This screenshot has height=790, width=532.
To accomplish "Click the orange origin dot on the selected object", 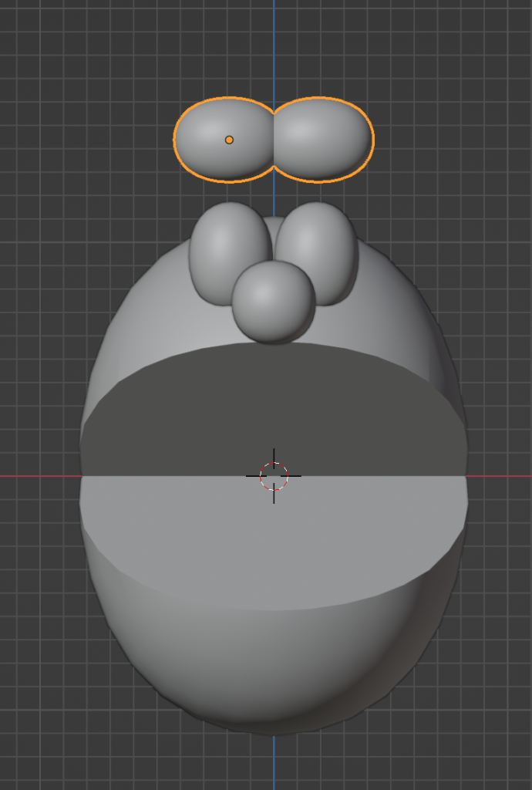I will click(229, 140).
